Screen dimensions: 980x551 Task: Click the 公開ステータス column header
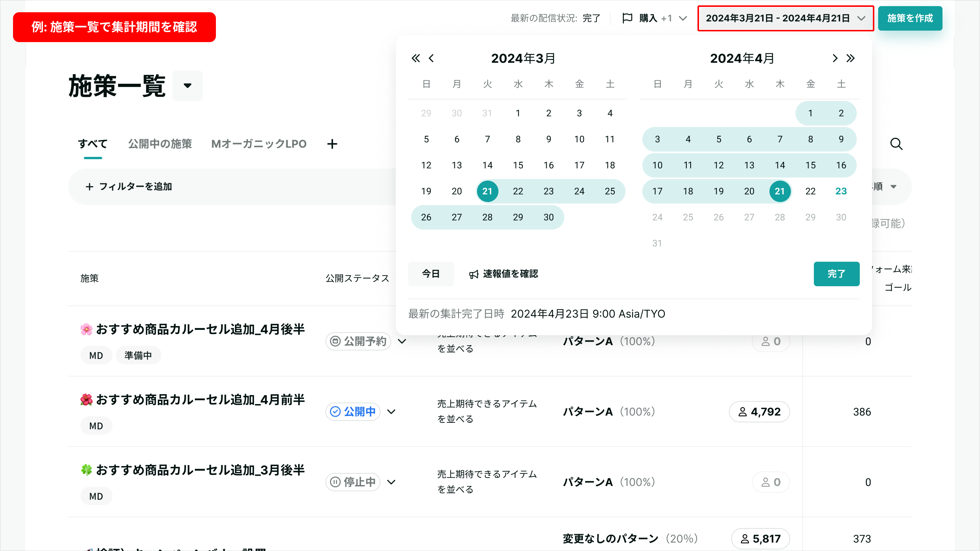pos(357,279)
